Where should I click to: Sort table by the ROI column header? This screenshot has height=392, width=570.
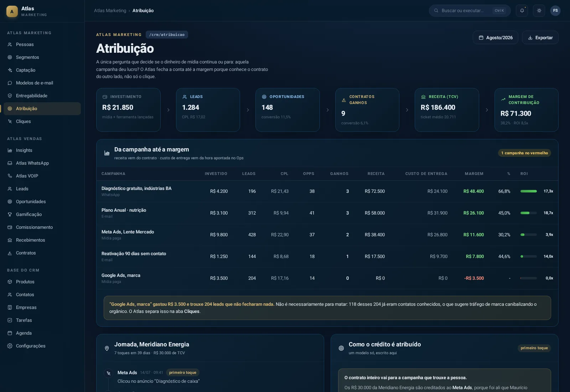point(524,174)
